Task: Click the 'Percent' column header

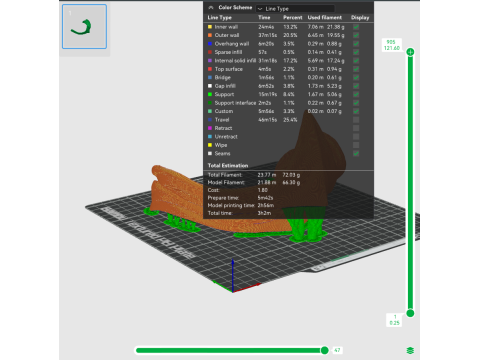Action: point(293,17)
